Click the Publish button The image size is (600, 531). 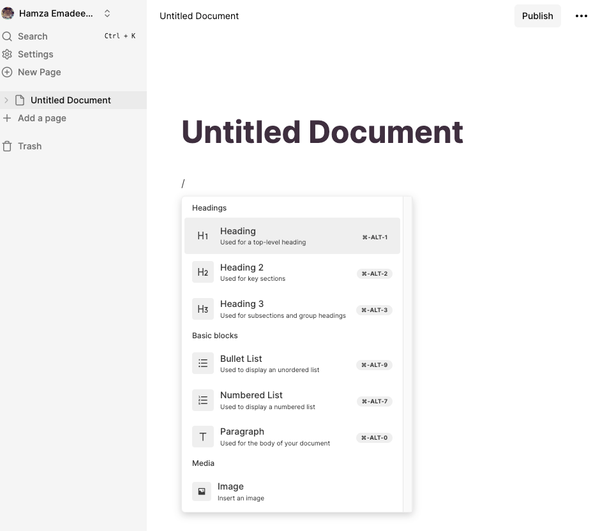pos(537,16)
